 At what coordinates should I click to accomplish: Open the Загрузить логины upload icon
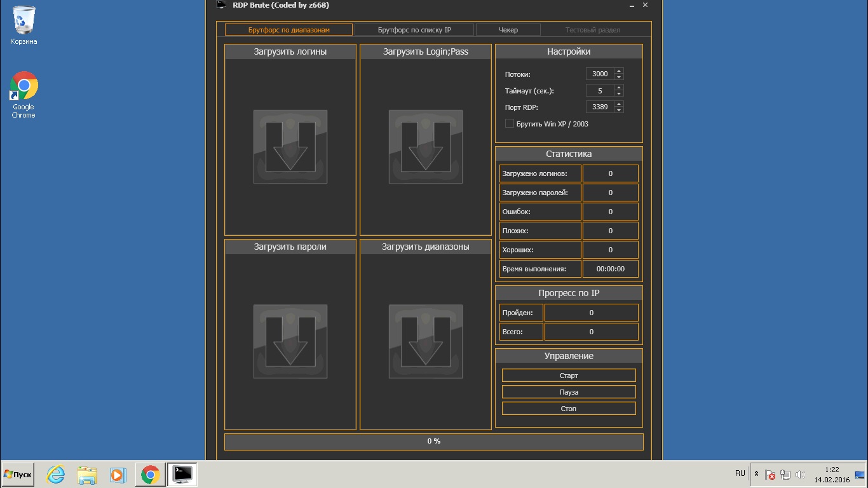[290, 147]
